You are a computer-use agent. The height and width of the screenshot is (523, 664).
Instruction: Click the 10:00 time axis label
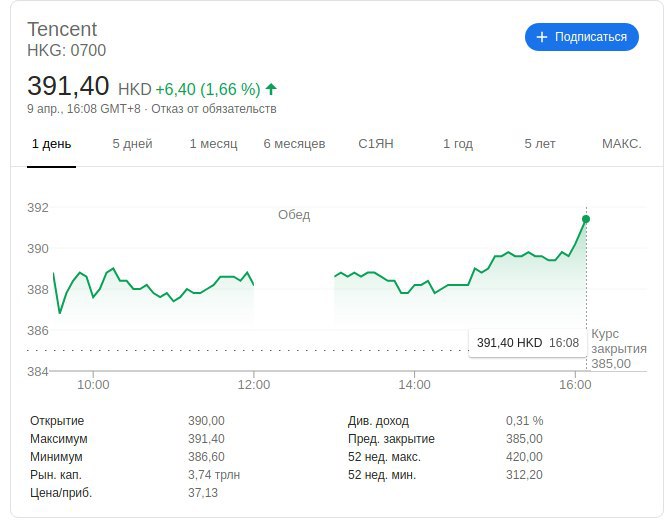[x=93, y=385]
